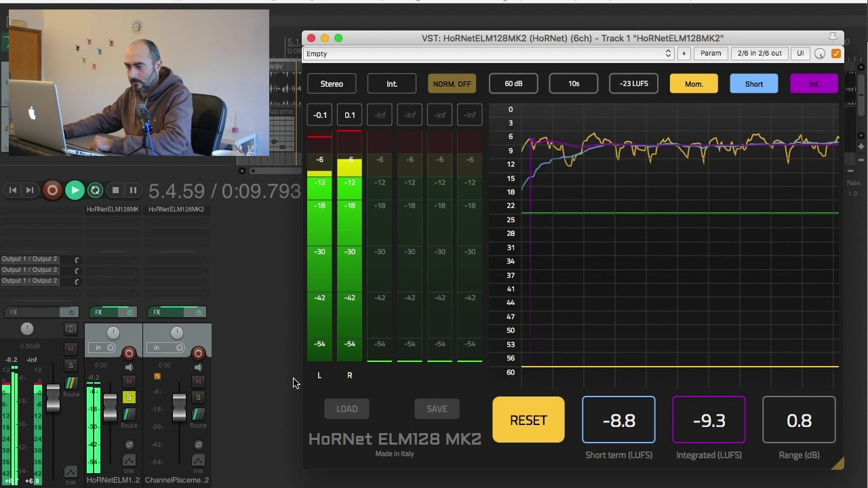868x488 pixels.
Task: Stop playback with the Stop button
Action: [115, 190]
